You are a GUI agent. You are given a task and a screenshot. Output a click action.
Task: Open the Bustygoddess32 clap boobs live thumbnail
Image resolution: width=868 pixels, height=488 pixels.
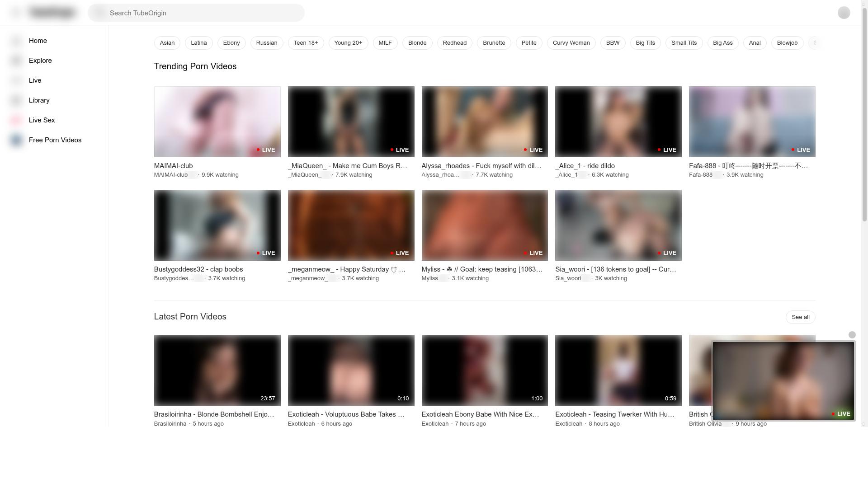pos(217,225)
